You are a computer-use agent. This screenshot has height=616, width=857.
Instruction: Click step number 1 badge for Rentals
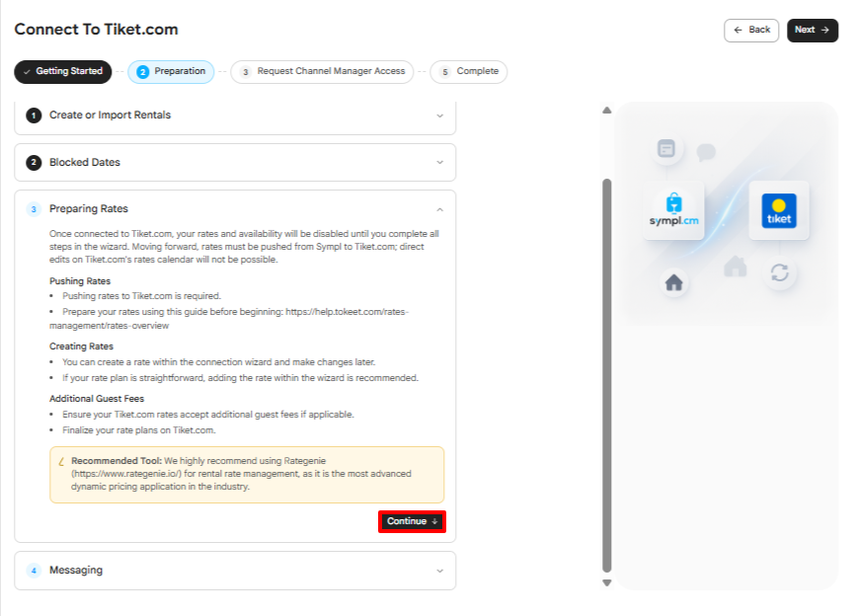(34, 115)
